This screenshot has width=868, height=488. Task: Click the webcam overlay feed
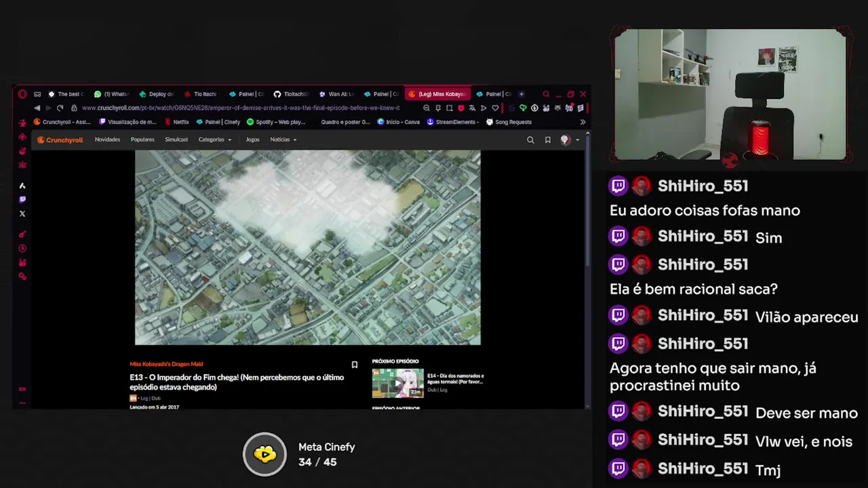coord(730,94)
